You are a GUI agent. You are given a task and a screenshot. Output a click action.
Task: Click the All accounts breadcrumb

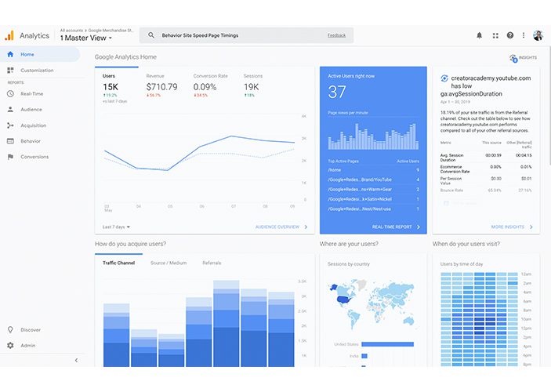pos(71,31)
